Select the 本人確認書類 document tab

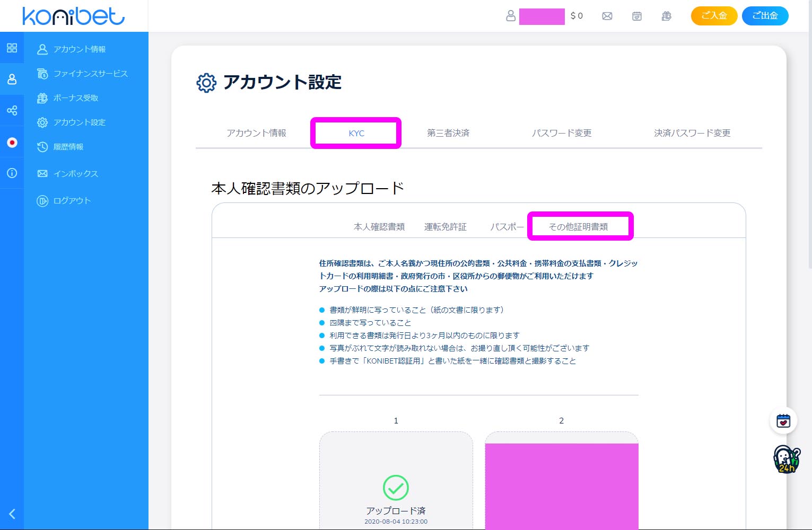click(379, 227)
